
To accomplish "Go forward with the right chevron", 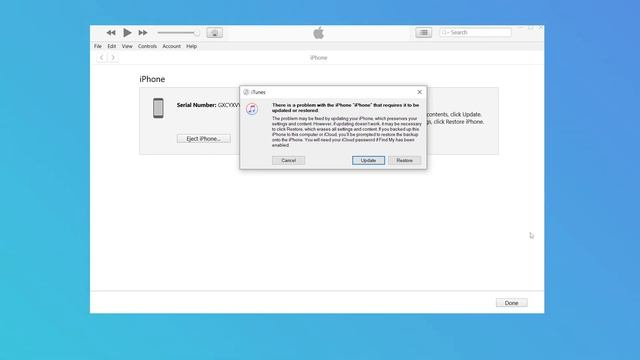I will [x=113, y=58].
